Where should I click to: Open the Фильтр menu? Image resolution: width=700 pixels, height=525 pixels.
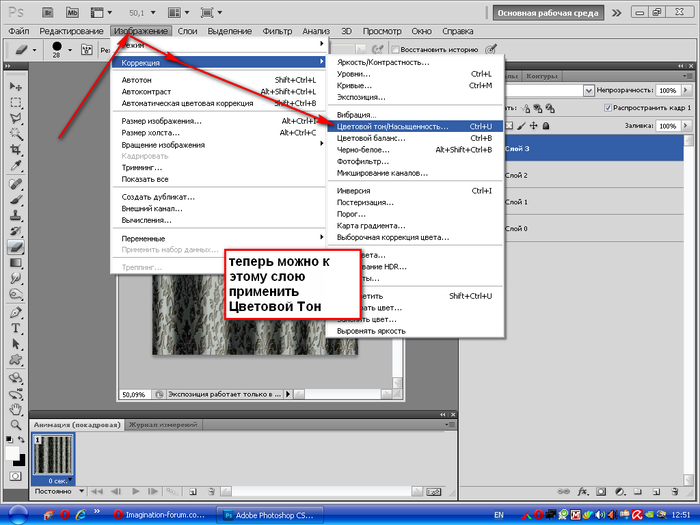tap(277, 31)
